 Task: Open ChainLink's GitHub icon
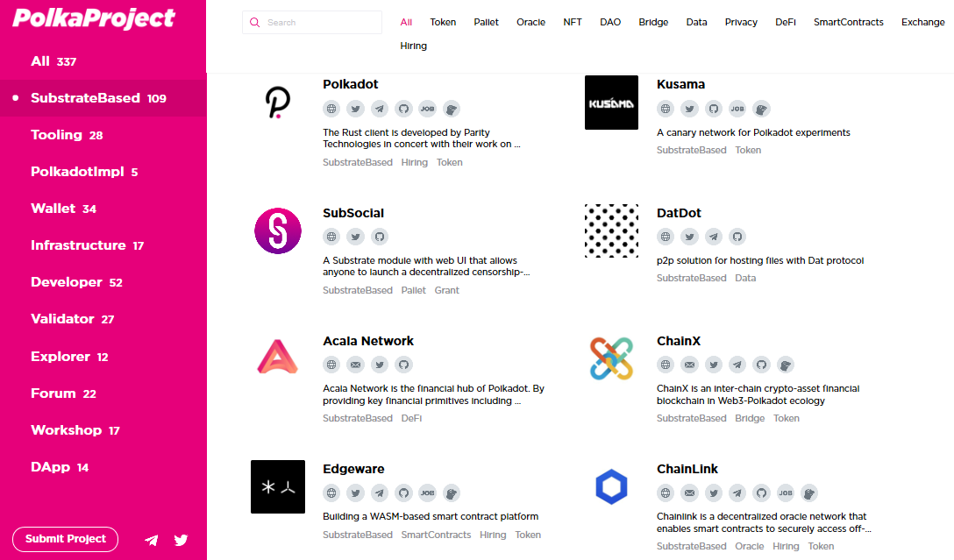tap(761, 493)
